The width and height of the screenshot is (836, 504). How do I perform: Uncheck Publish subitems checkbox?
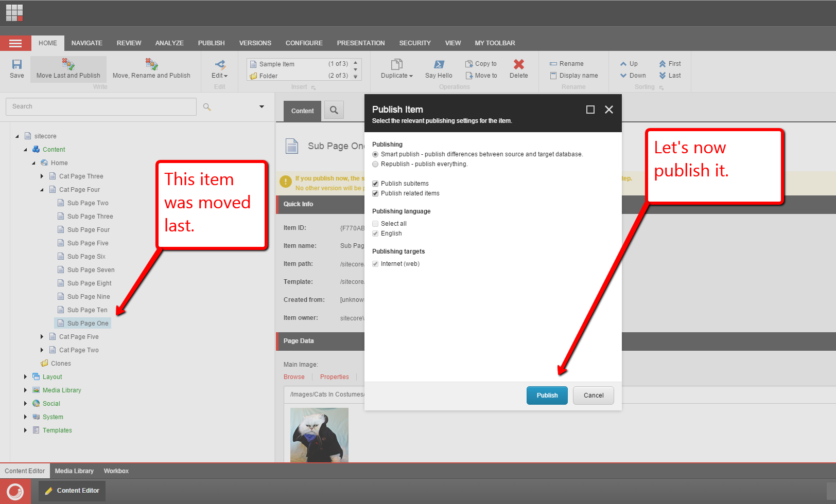(x=375, y=184)
